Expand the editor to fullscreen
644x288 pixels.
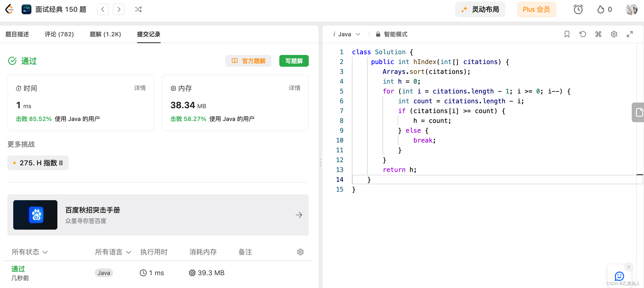tap(630, 34)
